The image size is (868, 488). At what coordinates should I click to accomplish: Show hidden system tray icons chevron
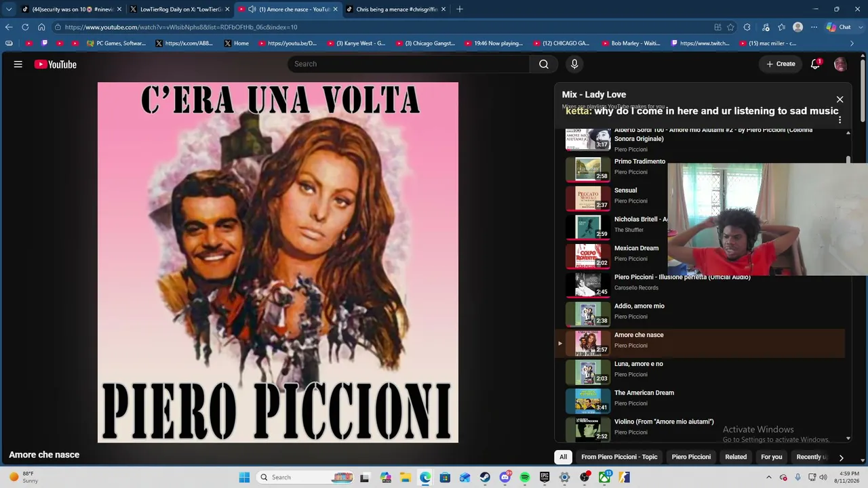(x=768, y=477)
